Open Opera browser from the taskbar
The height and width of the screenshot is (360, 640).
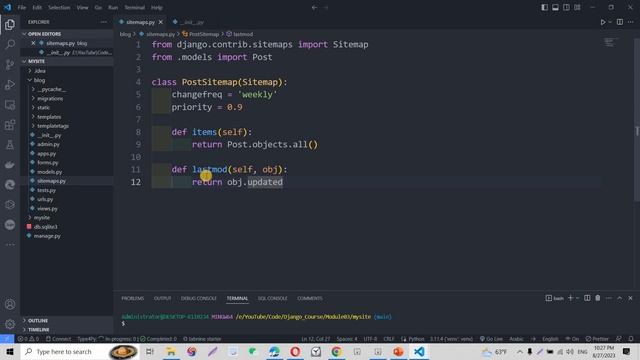pos(295,351)
